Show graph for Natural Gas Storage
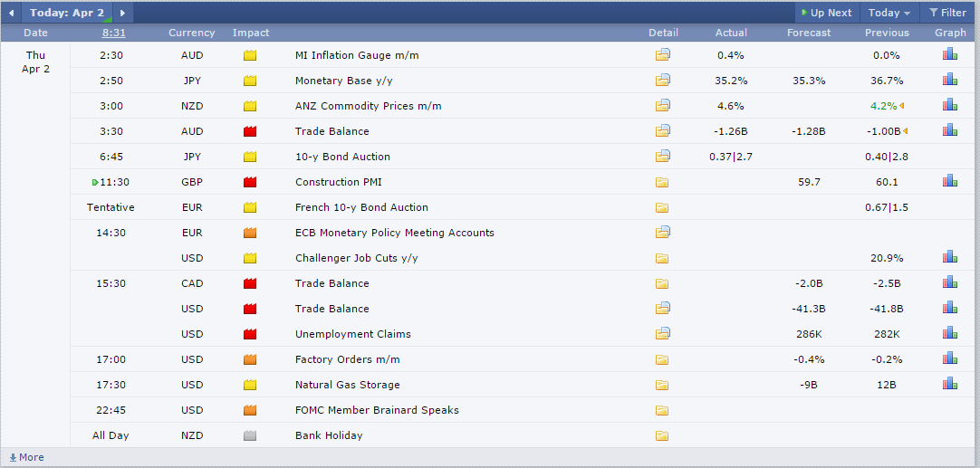Screen dimensions: 980x468 (x=950, y=384)
